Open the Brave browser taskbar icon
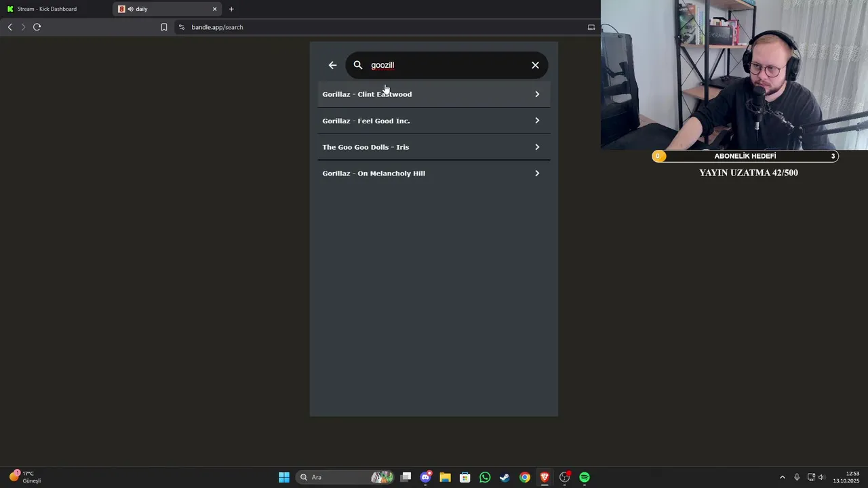Screen dimensions: 868x488 click(545, 477)
